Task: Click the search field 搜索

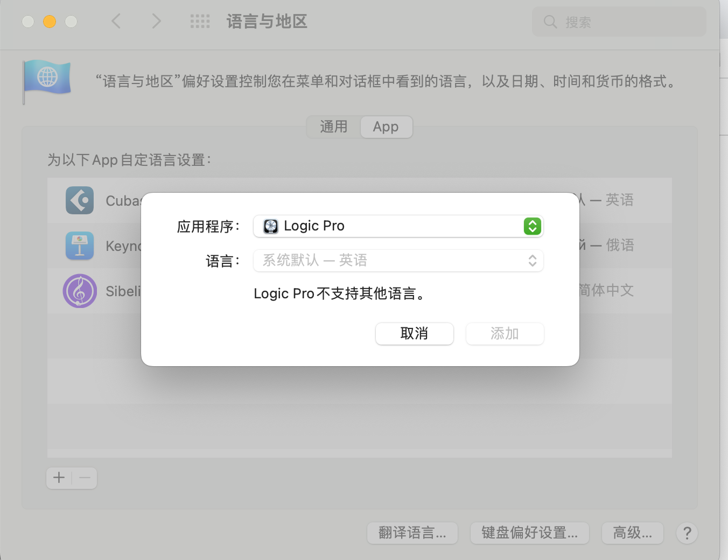Action: (619, 22)
